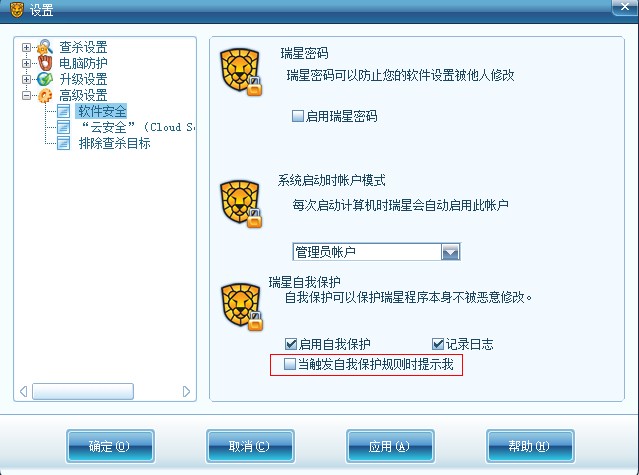Click the magnifier icon beside 查杀设置
The height and width of the screenshot is (475, 639).
[44, 47]
